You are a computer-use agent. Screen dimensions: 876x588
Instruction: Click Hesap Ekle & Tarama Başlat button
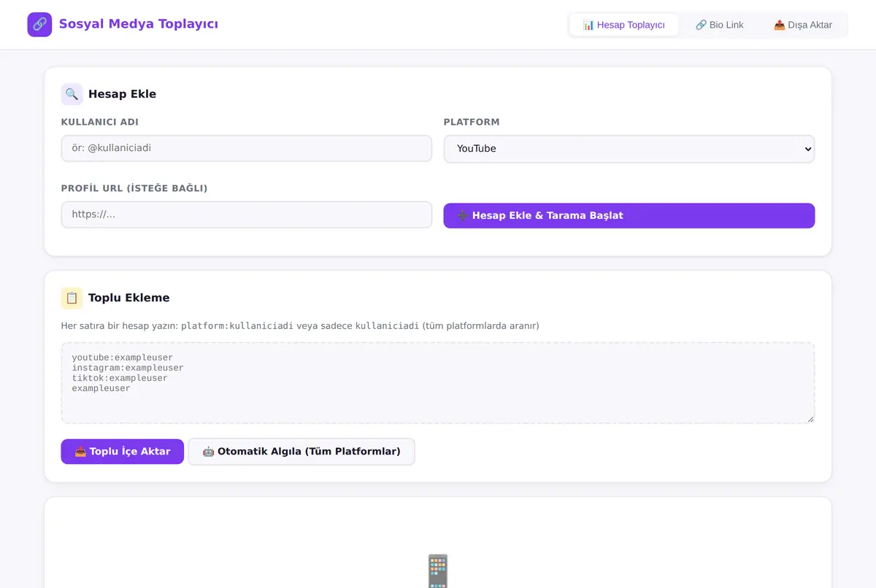[629, 216]
